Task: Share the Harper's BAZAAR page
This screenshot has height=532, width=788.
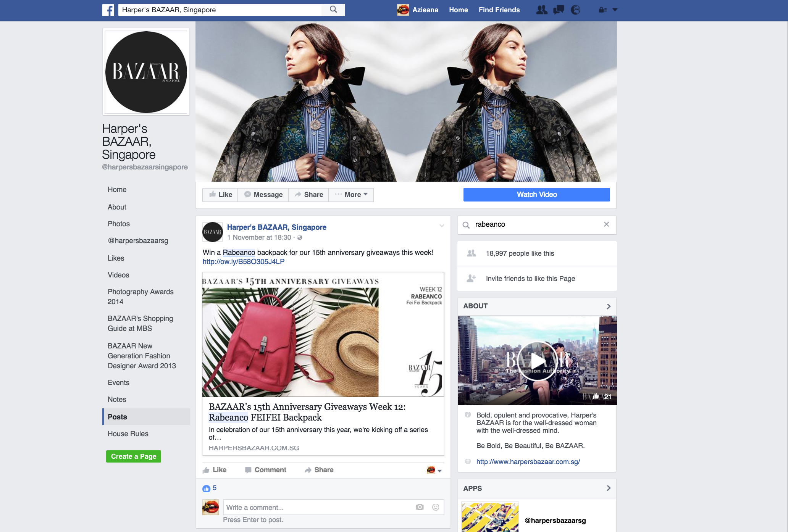Action: point(308,195)
